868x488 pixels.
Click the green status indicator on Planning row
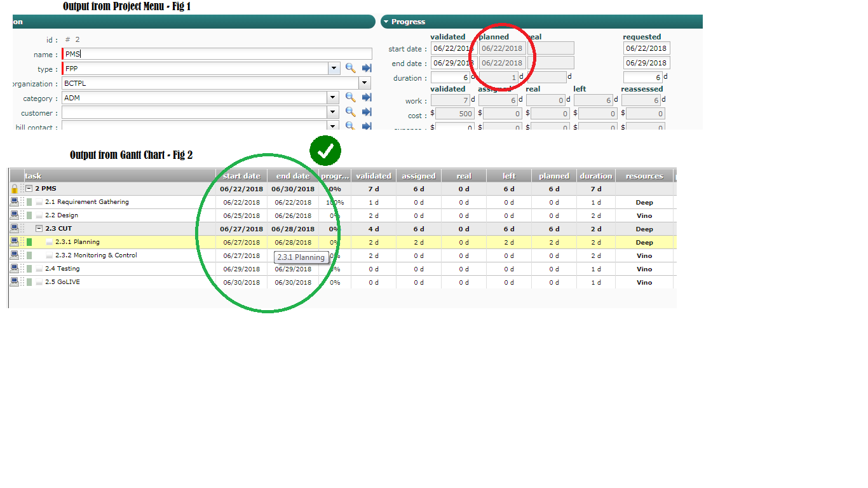point(30,242)
